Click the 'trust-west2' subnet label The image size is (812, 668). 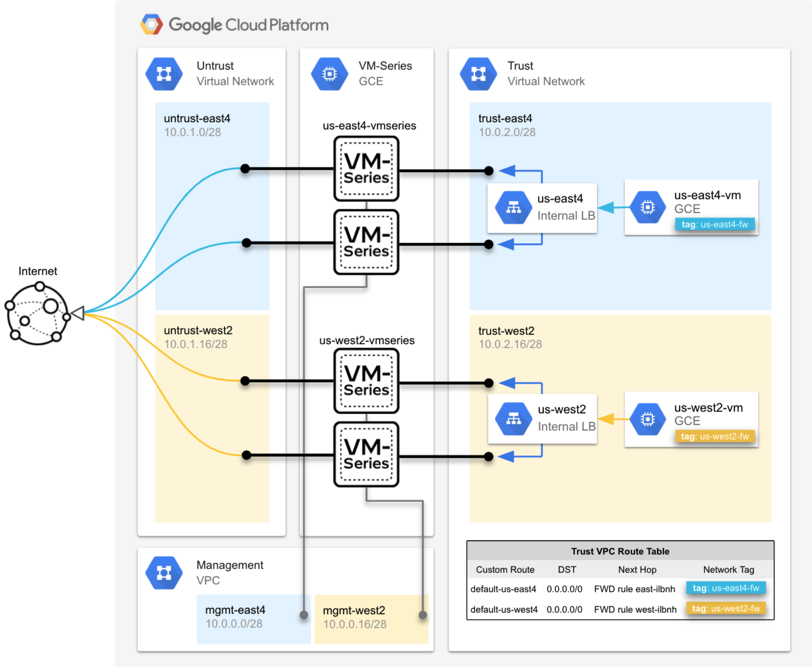506,331
